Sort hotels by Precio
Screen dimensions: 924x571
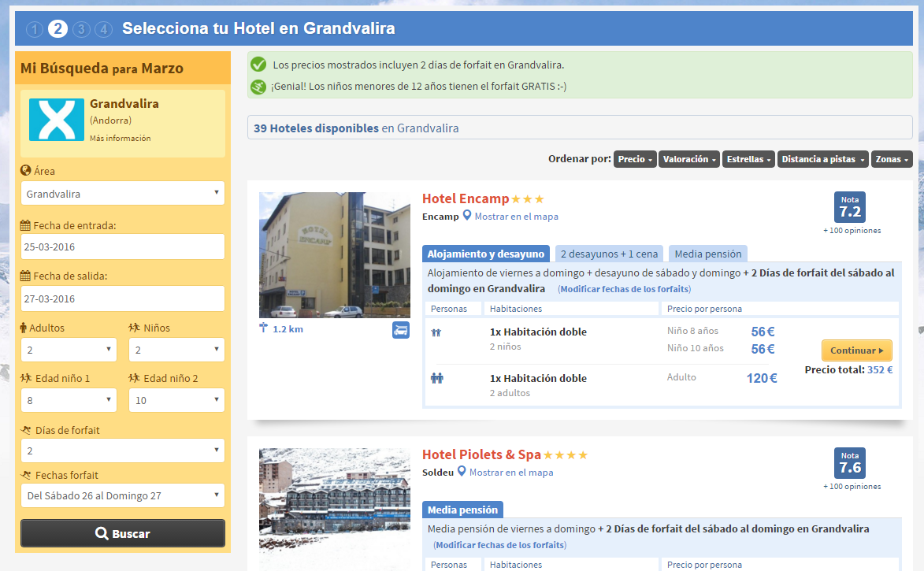click(635, 159)
